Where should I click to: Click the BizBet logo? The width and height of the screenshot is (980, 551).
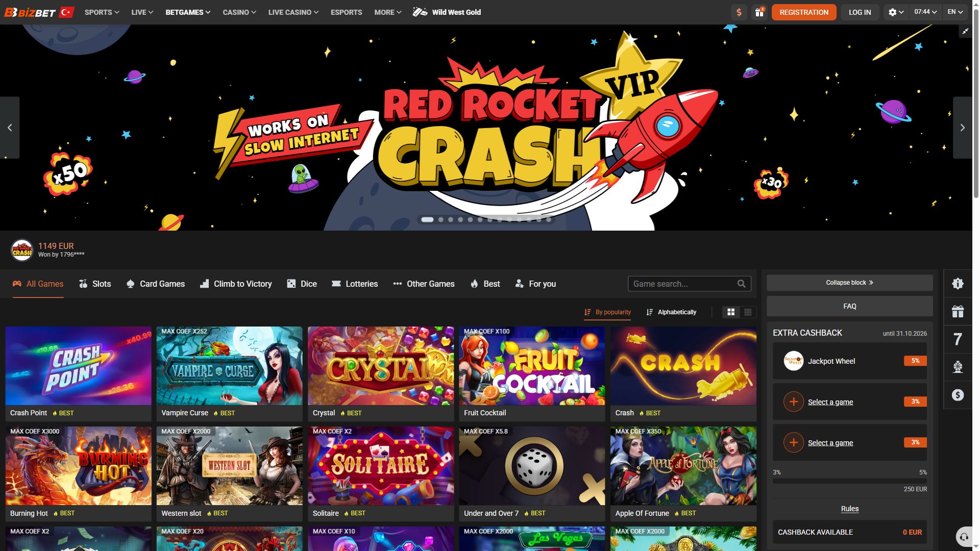click(x=30, y=12)
